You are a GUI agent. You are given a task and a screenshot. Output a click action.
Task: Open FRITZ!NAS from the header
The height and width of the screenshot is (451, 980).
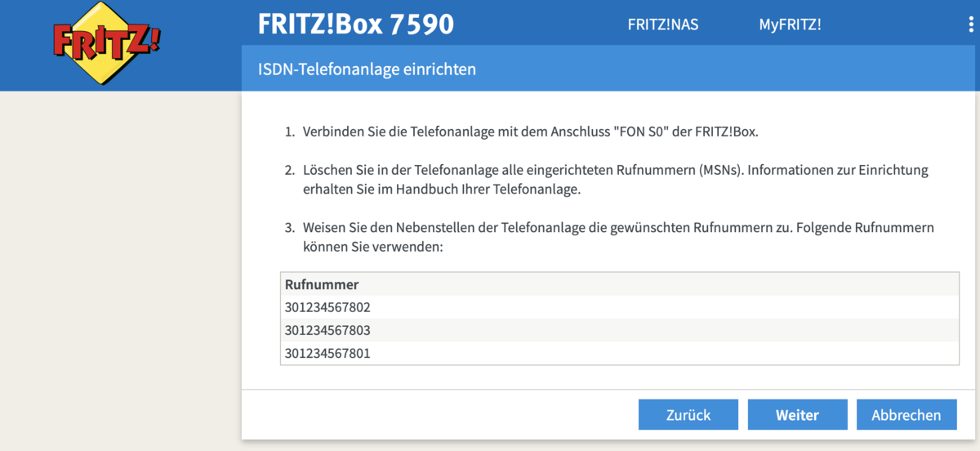pos(662,25)
